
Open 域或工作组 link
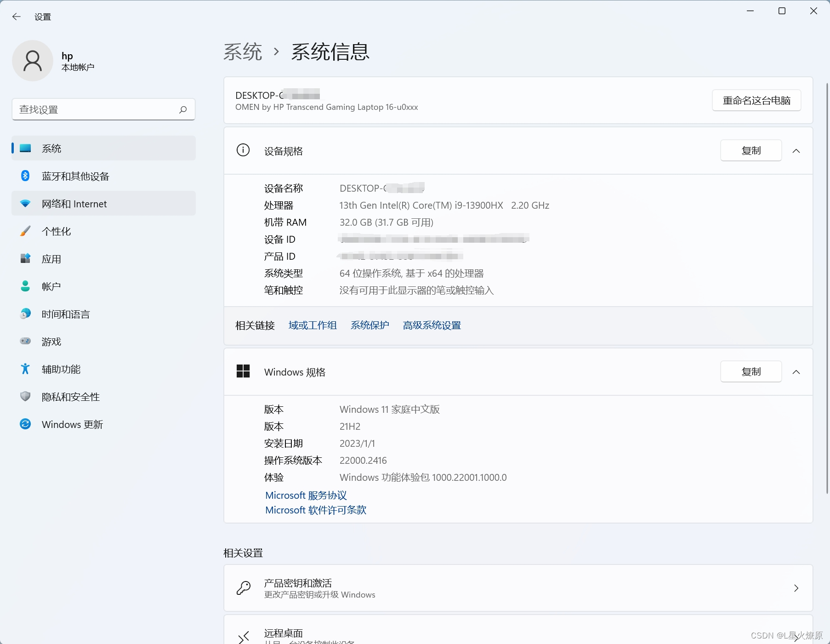click(x=313, y=325)
